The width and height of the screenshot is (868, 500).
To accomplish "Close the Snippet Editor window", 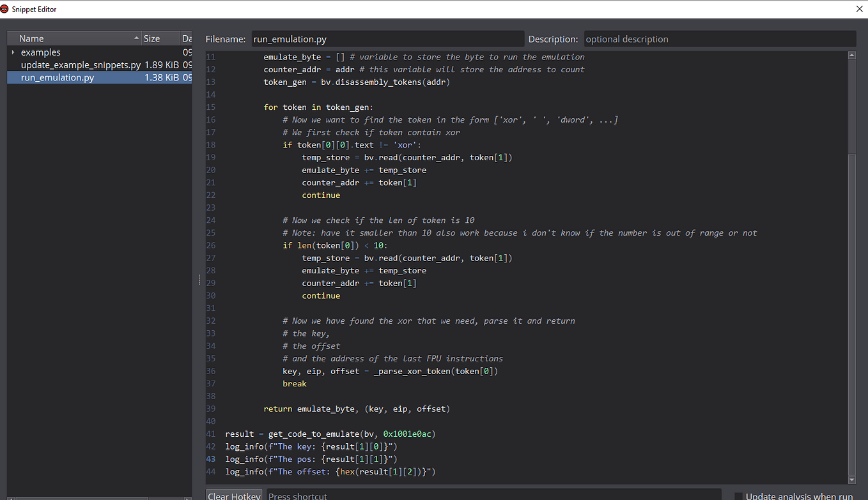I will tap(858, 9).
